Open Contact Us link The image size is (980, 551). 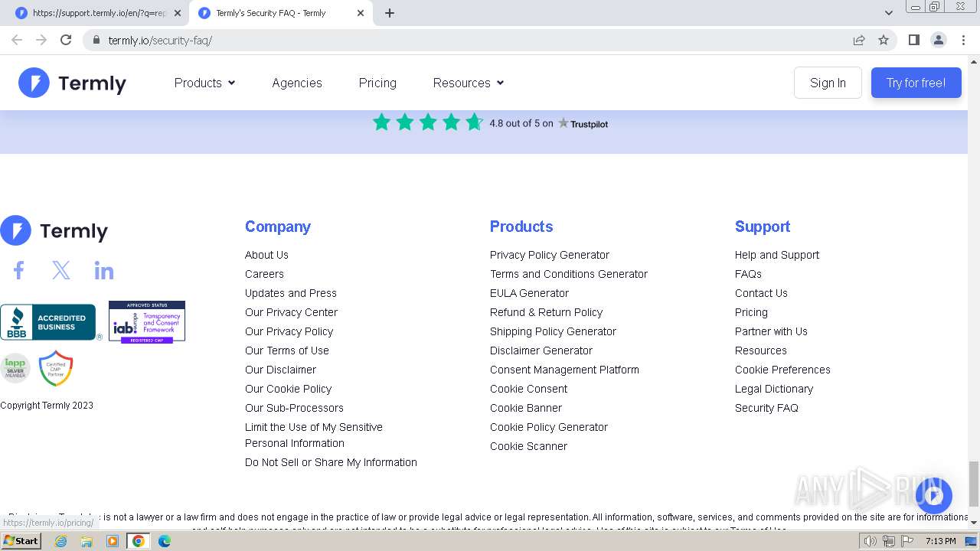[761, 293]
